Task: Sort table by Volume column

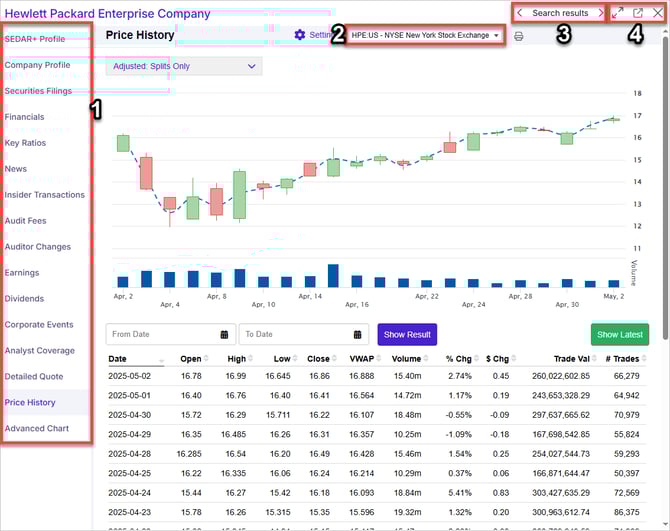Action: click(x=410, y=359)
